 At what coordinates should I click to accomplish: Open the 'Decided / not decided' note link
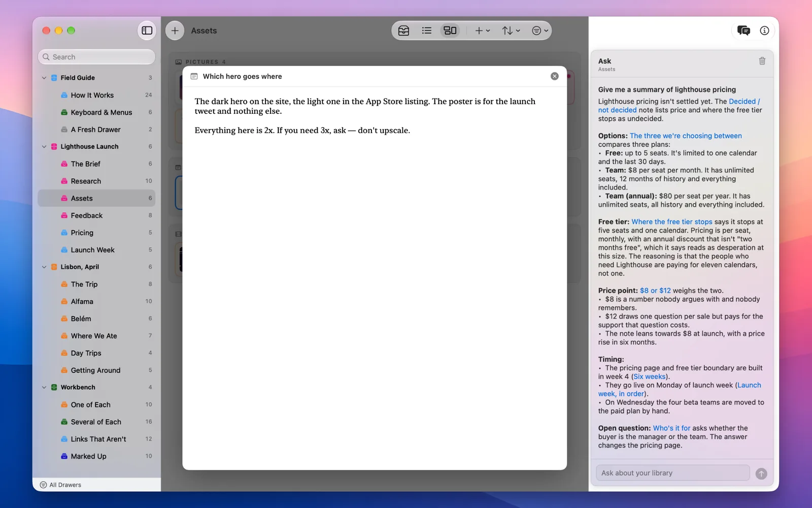pyautogui.click(x=679, y=106)
